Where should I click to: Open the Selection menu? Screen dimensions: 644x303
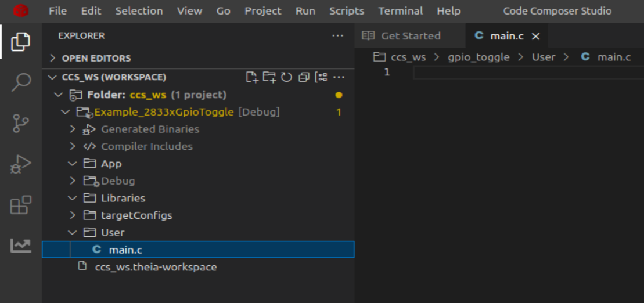pos(139,11)
